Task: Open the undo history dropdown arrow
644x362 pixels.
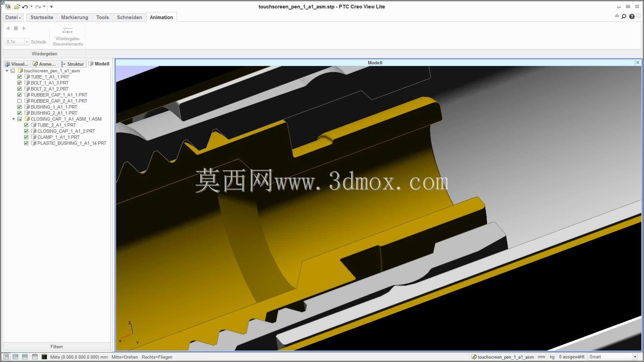Action: point(32,7)
